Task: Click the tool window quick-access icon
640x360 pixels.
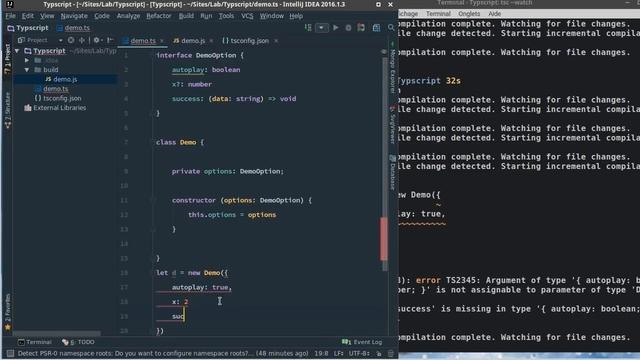Action: pyautogui.click(x=10, y=353)
